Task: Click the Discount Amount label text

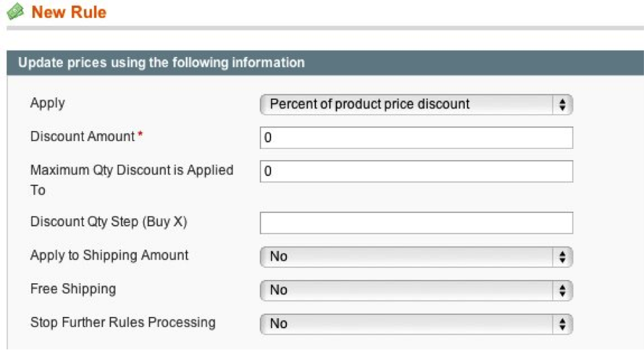Action: [83, 136]
